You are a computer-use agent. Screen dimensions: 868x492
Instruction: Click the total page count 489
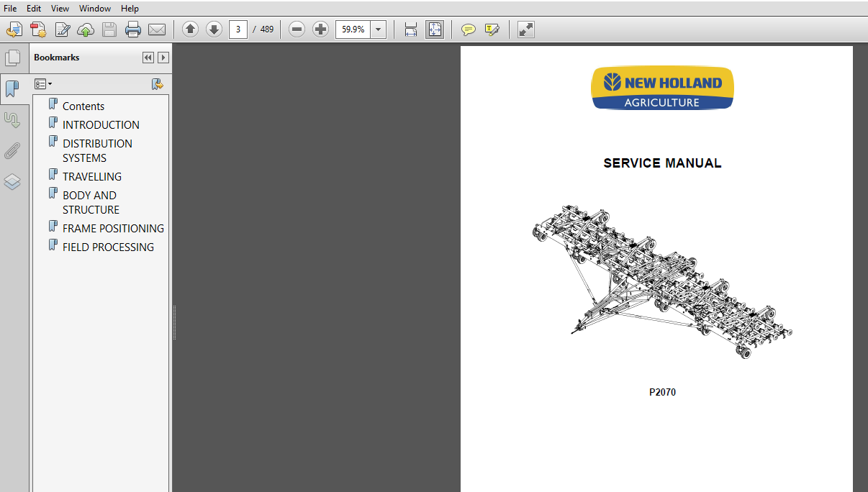(x=266, y=29)
